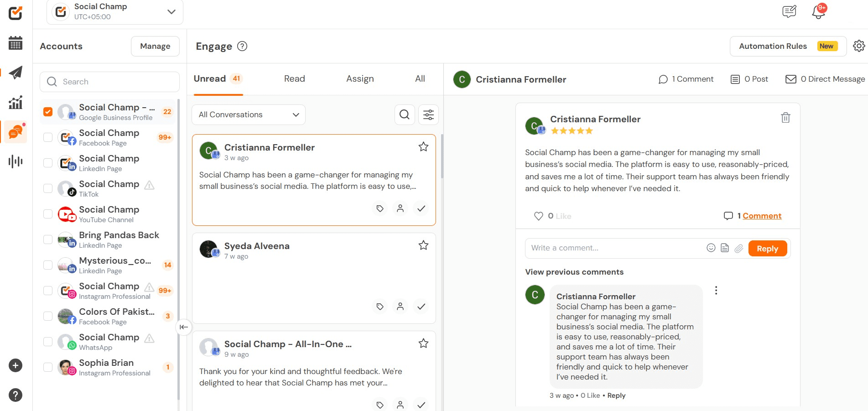This screenshot has height=411, width=868.
Task: Tag Cristianna Formeller's conversation
Action: [x=379, y=208]
